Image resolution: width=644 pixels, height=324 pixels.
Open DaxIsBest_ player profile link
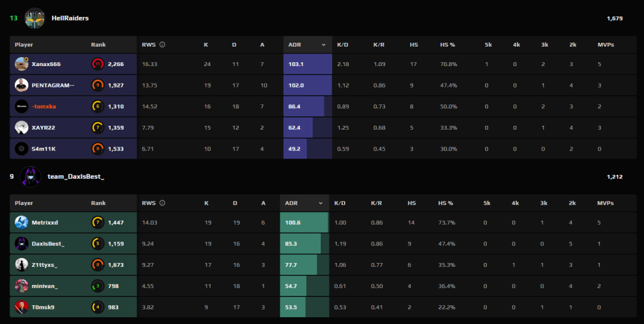48,243
